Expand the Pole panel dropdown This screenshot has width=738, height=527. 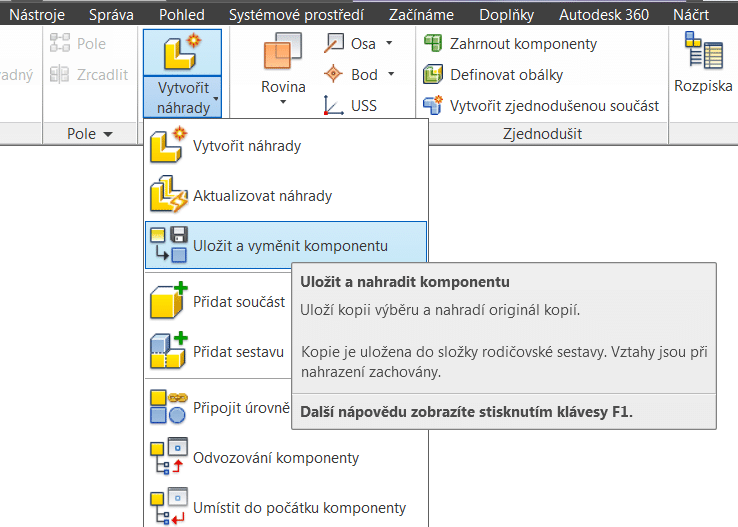[89, 134]
